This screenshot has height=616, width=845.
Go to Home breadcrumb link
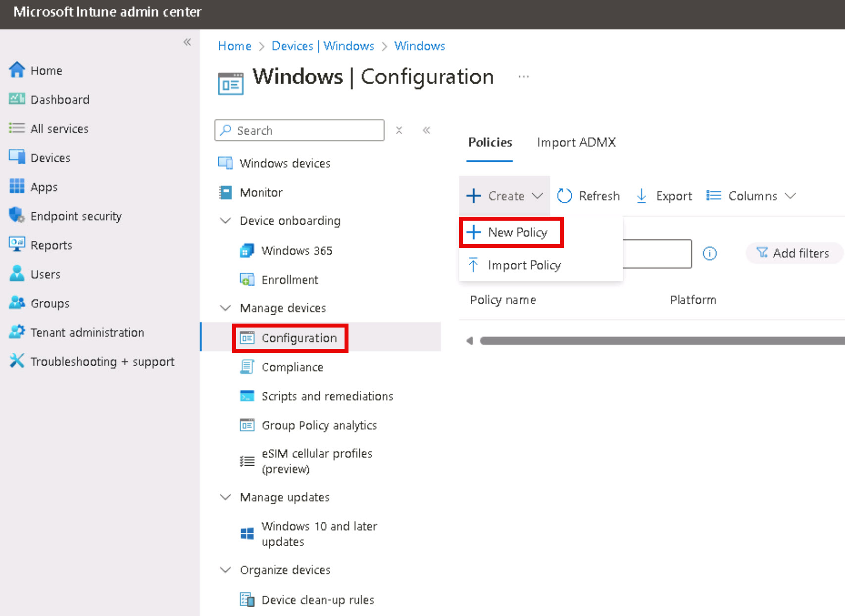tap(235, 46)
